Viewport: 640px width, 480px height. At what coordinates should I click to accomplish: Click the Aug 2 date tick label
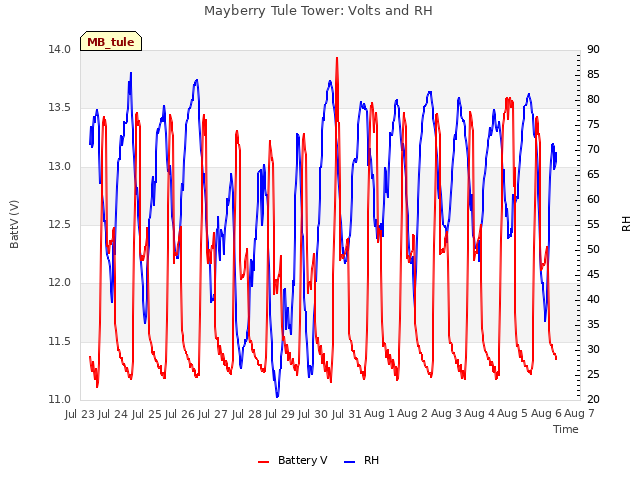pos(413,413)
